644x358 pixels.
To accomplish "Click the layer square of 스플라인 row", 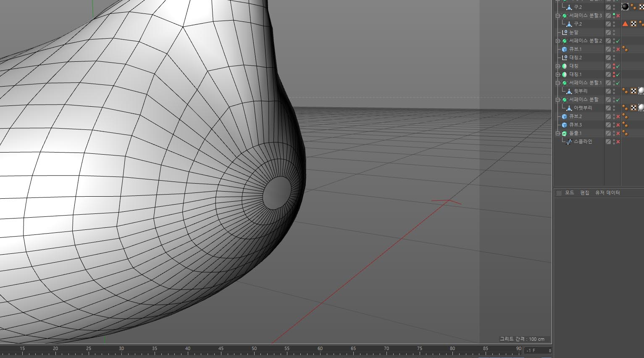I will [608, 142].
